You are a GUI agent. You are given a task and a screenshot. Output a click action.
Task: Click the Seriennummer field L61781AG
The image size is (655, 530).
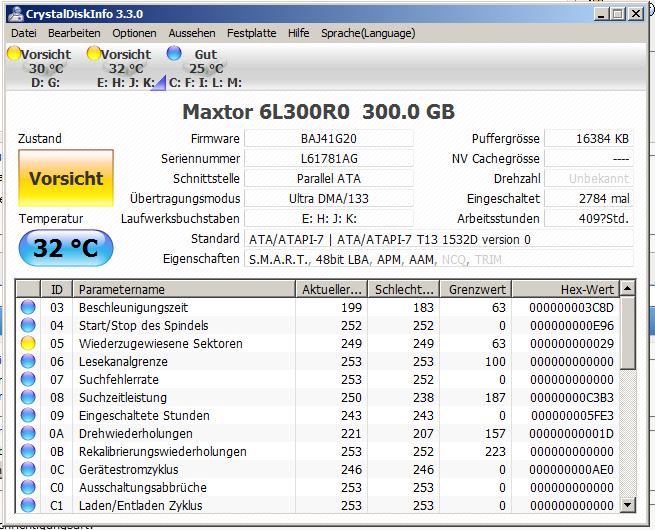[x=329, y=158]
